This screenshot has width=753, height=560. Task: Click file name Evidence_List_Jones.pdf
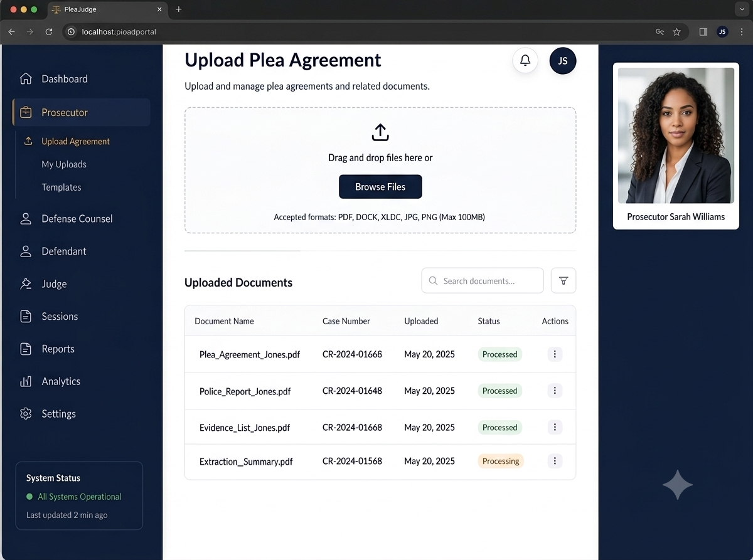(245, 428)
